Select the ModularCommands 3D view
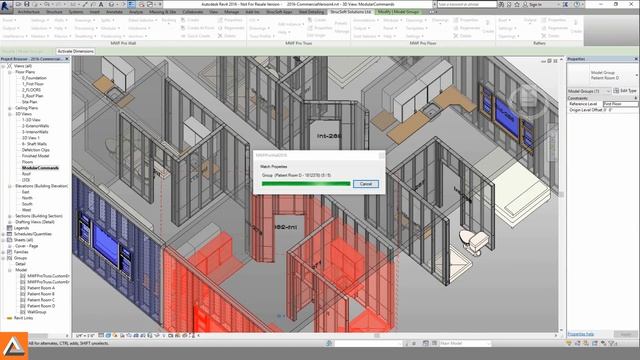640x360 pixels. (x=40, y=168)
